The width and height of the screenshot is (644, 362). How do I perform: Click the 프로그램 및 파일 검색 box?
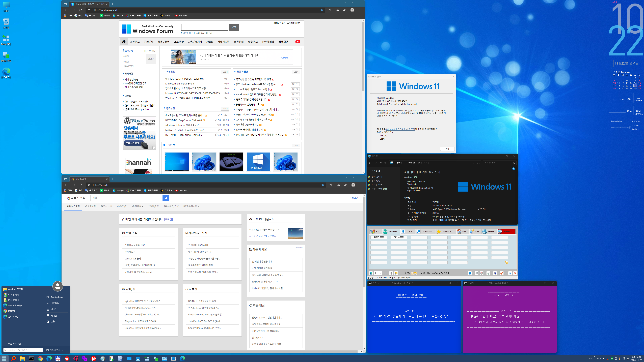[x=23, y=350]
